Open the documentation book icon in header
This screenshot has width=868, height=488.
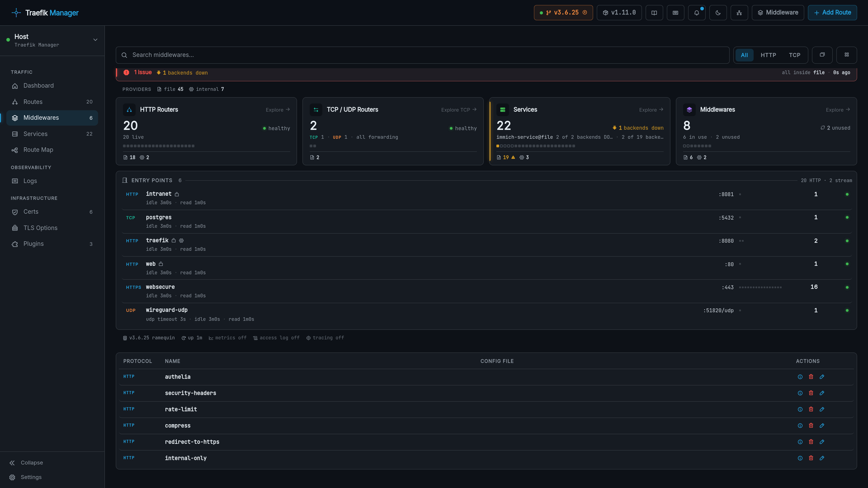654,13
